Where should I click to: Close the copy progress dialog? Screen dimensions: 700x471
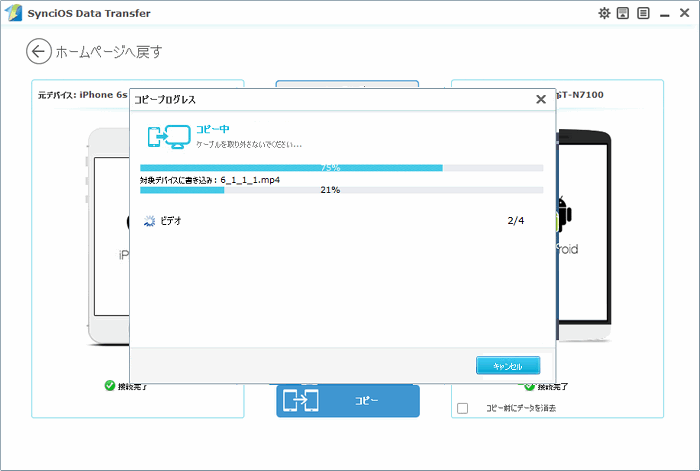click(x=541, y=99)
